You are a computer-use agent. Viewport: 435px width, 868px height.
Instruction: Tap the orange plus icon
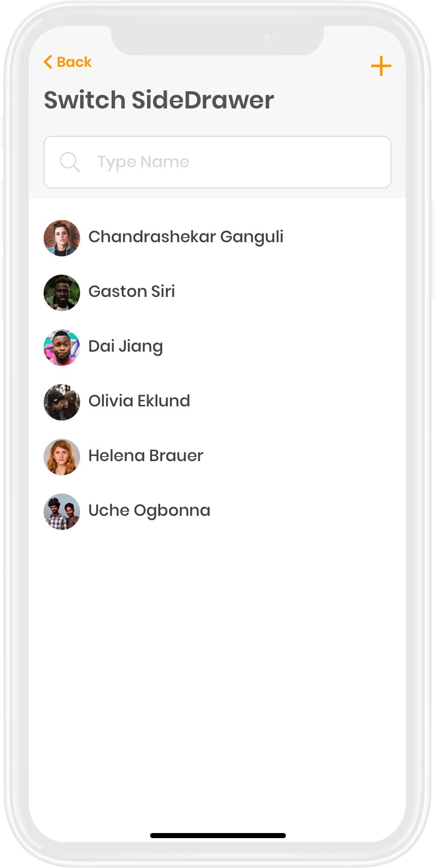(381, 66)
